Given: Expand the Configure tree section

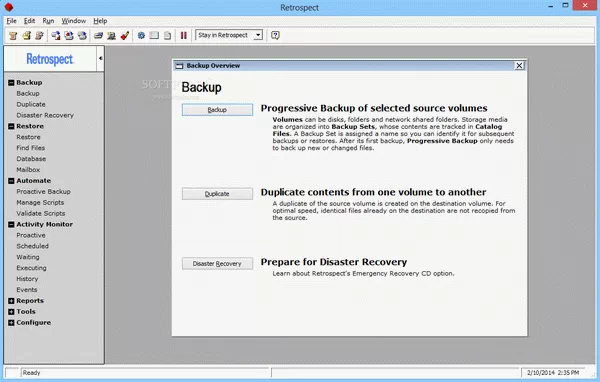Looking at the screenshot, I should (11, 323).
